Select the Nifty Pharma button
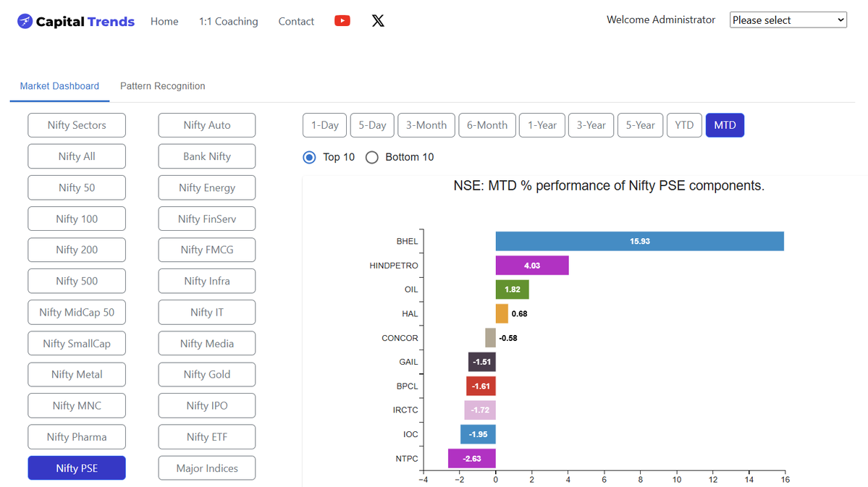The image size is (868, 487). pos(77,436)
